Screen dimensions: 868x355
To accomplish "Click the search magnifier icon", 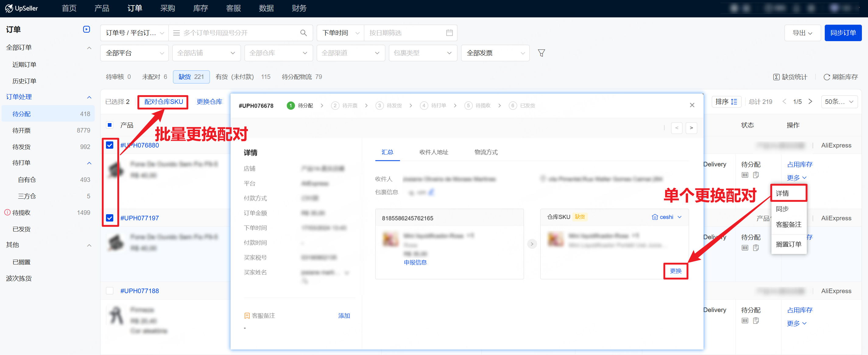I will (x=303, y=33).
